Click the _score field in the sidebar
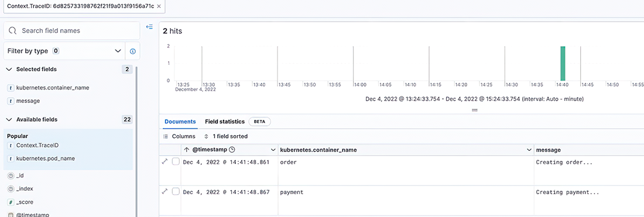Screen dimensions: 644x217 pos(25,202)
